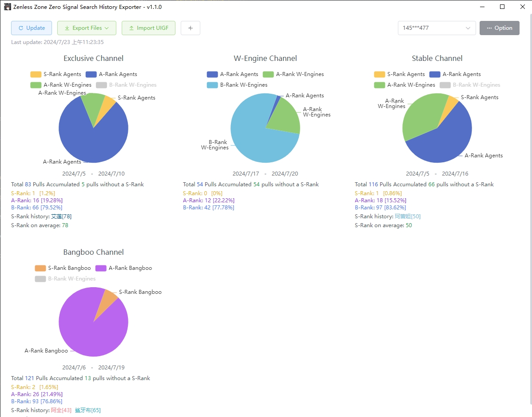Open the Option settings button

tap(499, 28)
